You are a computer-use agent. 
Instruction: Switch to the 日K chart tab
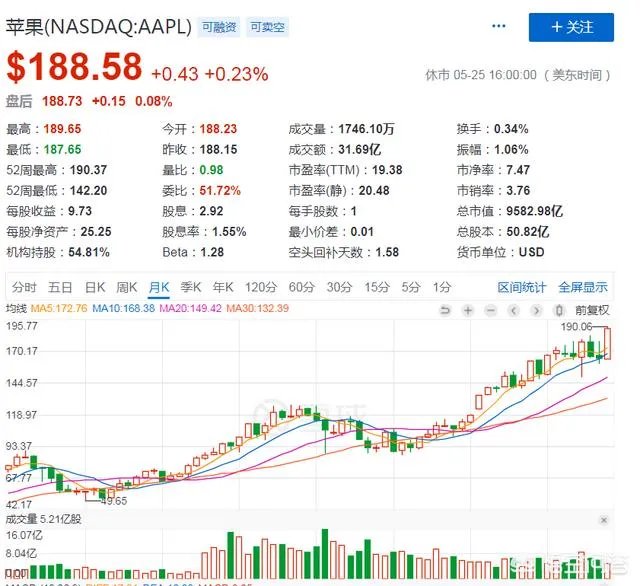tap(95, 287)
